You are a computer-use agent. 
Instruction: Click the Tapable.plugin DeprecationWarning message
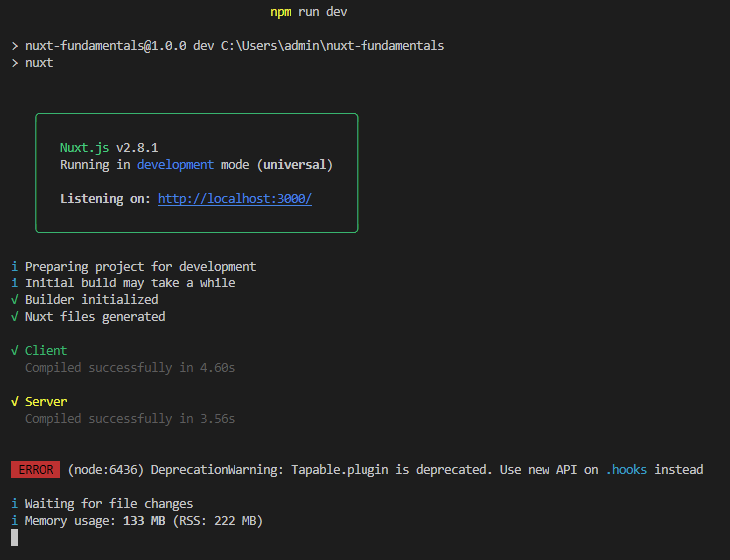click(385, 470)
